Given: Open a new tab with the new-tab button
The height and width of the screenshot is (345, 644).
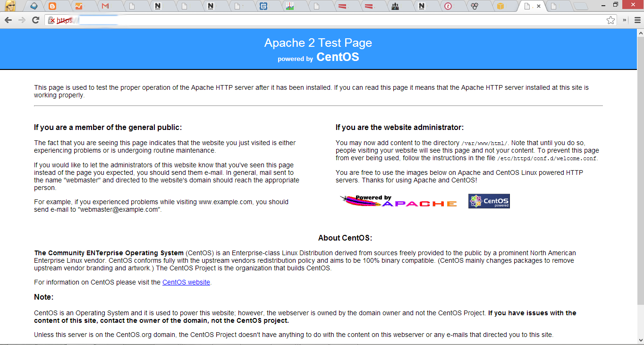Looking at the screenshot, I should click(x=581, y=7).
